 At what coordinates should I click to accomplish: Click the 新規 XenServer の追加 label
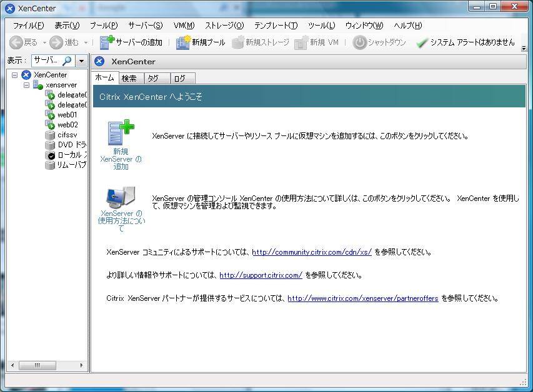(121, 159)
